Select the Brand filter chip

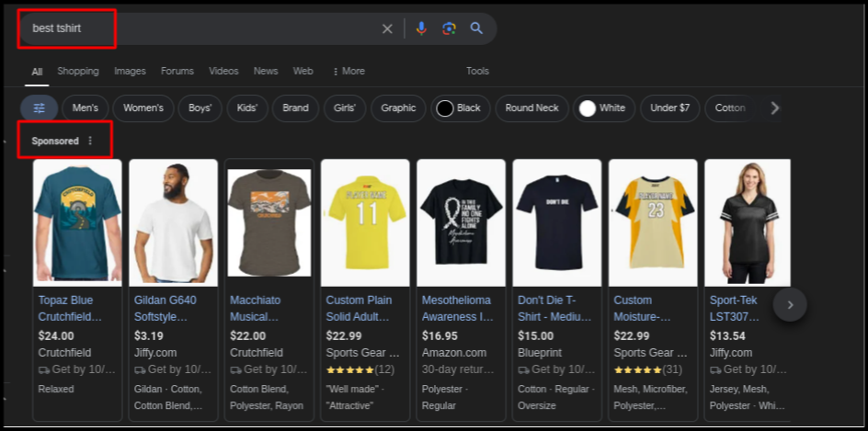295,108
